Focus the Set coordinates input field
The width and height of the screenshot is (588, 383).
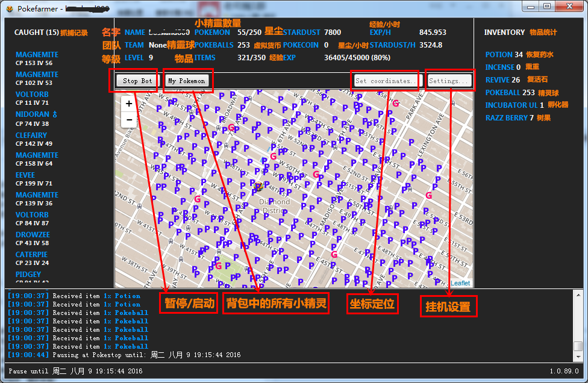[384, 81]
